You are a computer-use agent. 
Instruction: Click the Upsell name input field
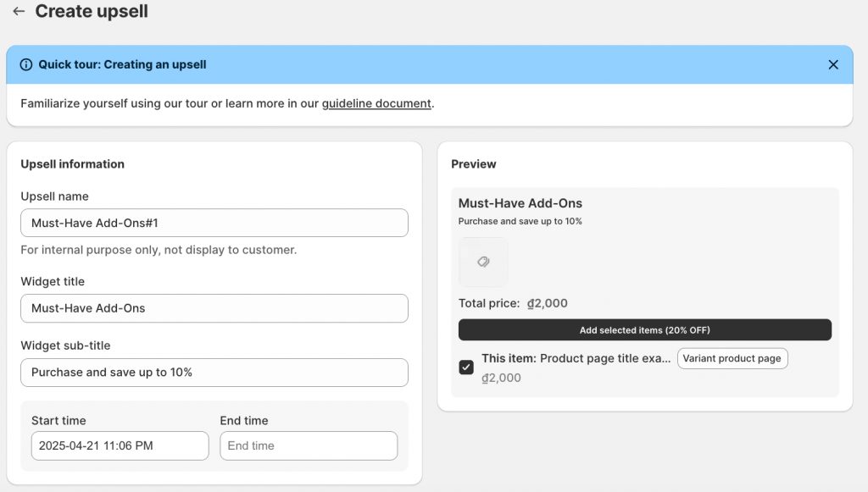[x=214, y=224]
